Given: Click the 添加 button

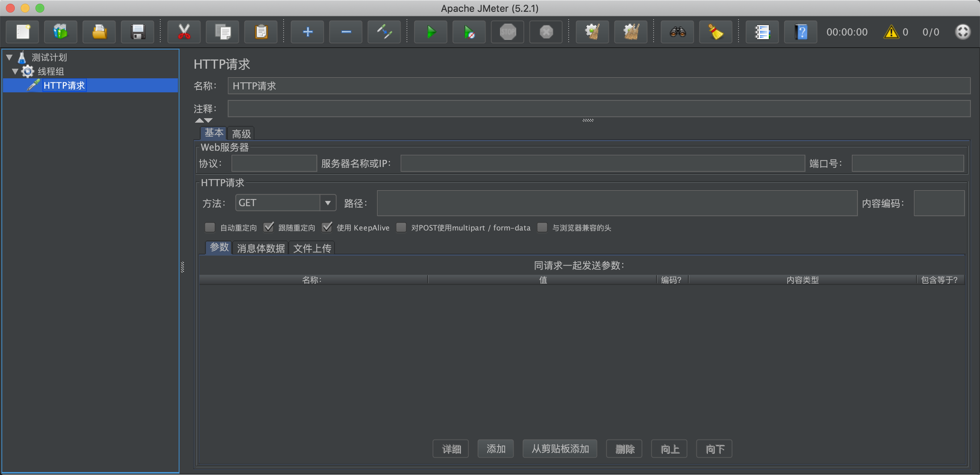Looking at the screenshot, I should [x=496, y=449].
